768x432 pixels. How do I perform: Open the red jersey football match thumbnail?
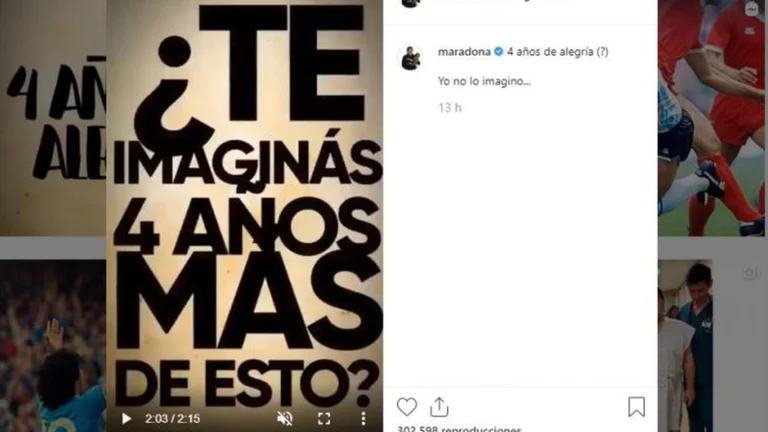[713, 118]
